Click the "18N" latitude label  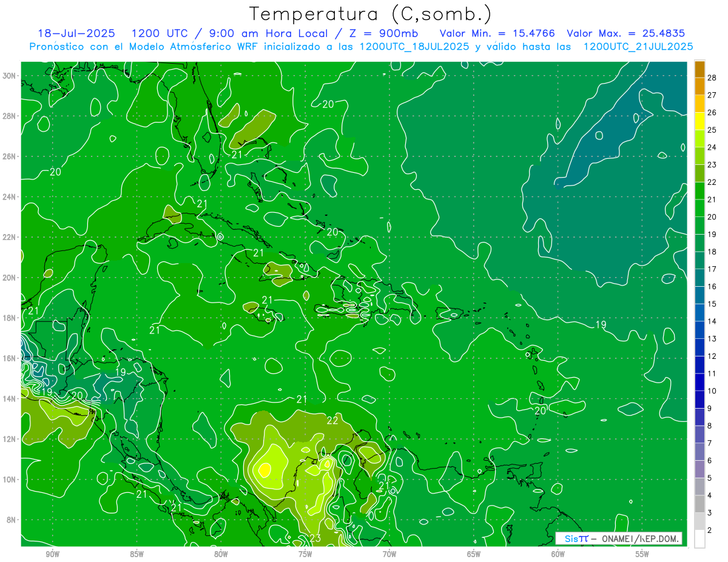click(10, 318)
